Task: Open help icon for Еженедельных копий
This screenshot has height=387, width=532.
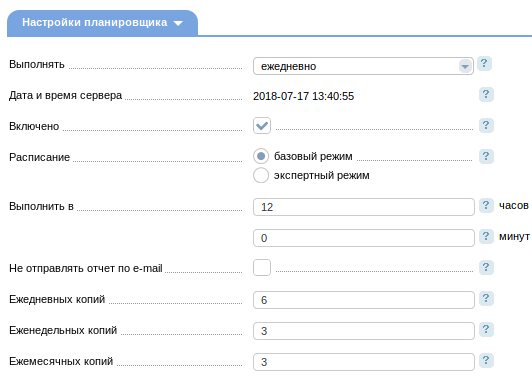Action: point(486,329)
